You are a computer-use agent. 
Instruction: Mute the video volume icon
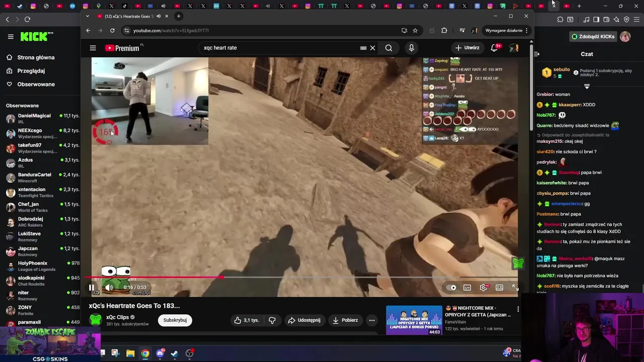click(x=109, y=288)
